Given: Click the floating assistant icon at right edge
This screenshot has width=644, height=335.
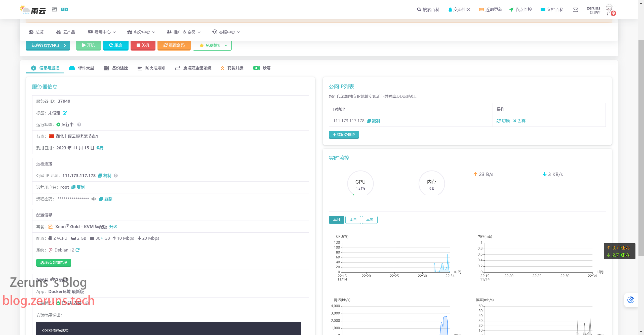Looking at the screenshot, I should pyautogui.click(x=631, y=300).
